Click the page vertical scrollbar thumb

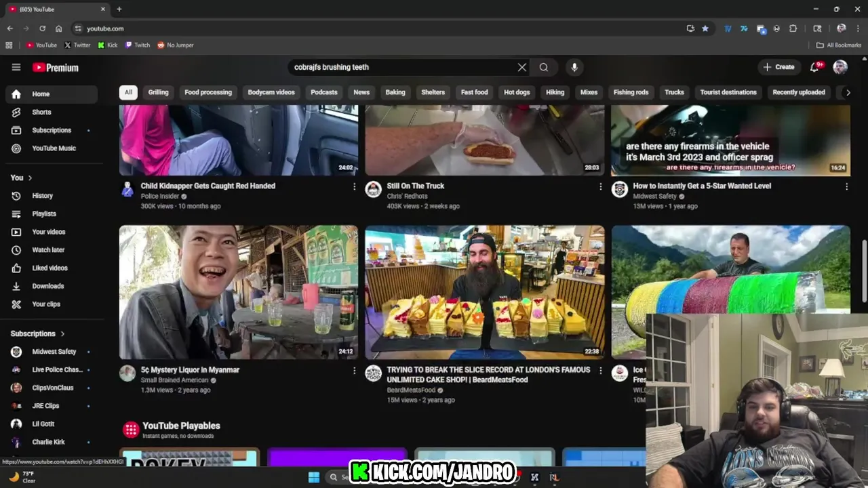coord(863,271)
